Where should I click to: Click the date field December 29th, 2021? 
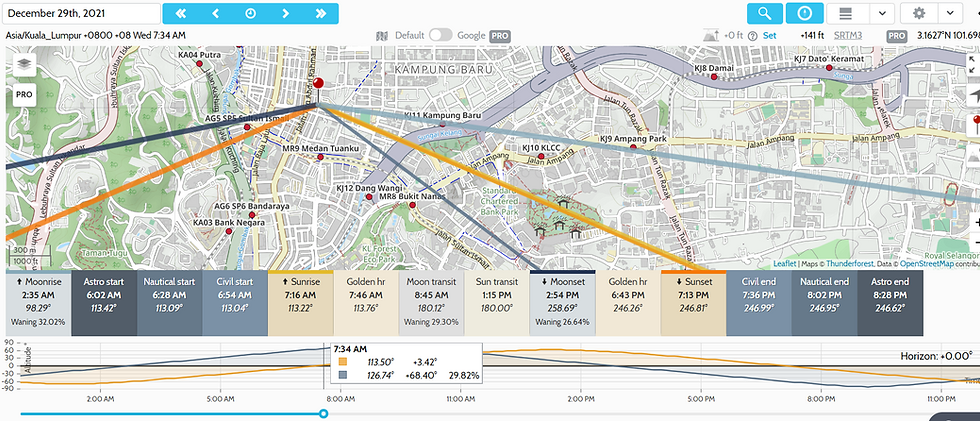tap(82, 13)
